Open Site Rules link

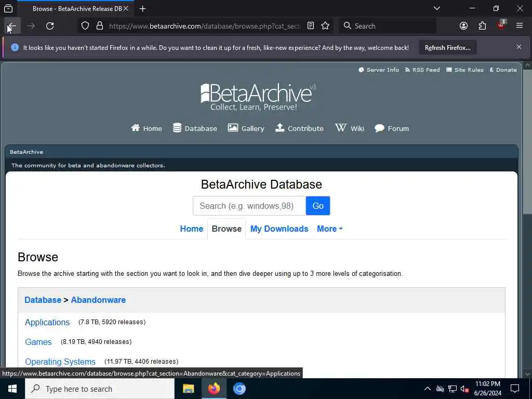465,70
